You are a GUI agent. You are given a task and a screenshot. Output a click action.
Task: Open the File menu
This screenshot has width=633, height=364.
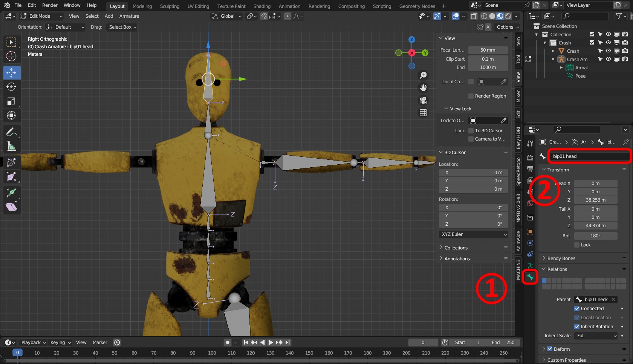(x=18, y=5)
